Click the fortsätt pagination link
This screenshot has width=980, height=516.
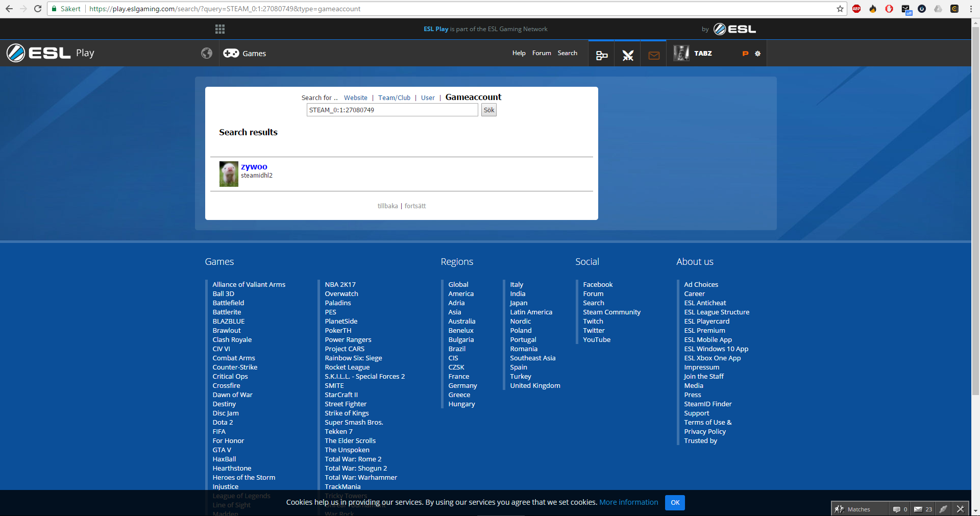coord(415,206)
